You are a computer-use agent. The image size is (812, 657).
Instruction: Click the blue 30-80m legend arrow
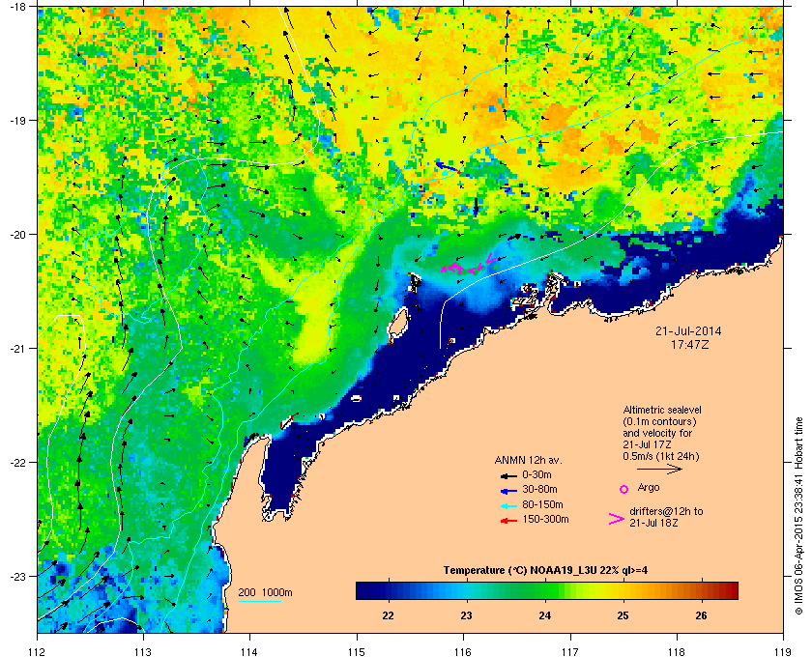point(508,491)
